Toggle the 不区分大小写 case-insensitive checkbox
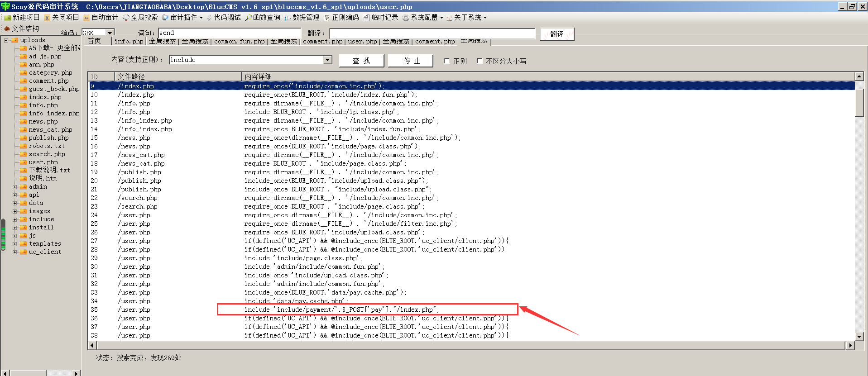 pos(480,61)
